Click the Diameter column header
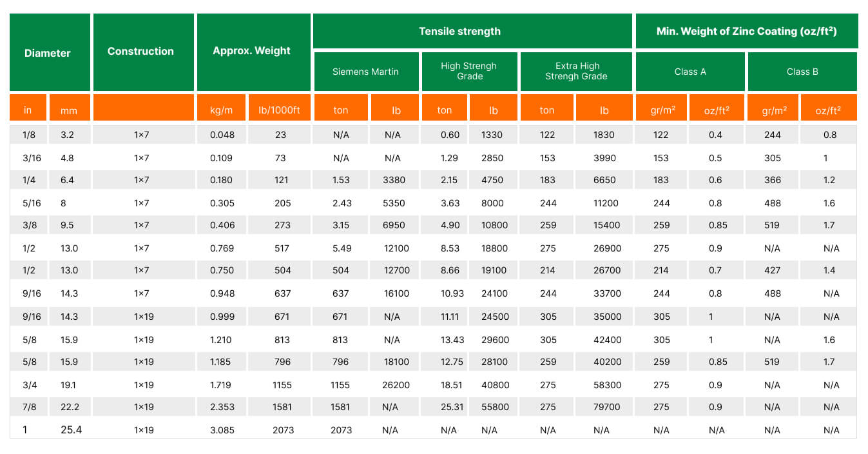 pos(48,53)
